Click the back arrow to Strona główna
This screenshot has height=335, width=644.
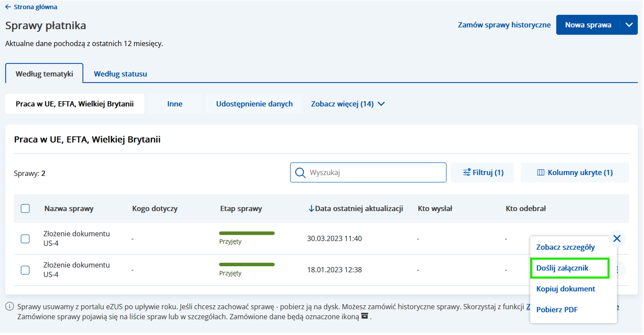(x=8, y=7)
